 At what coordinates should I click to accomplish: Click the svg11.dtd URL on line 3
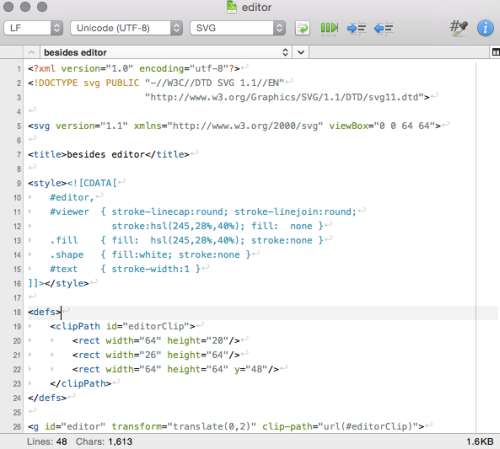(287, 97)
